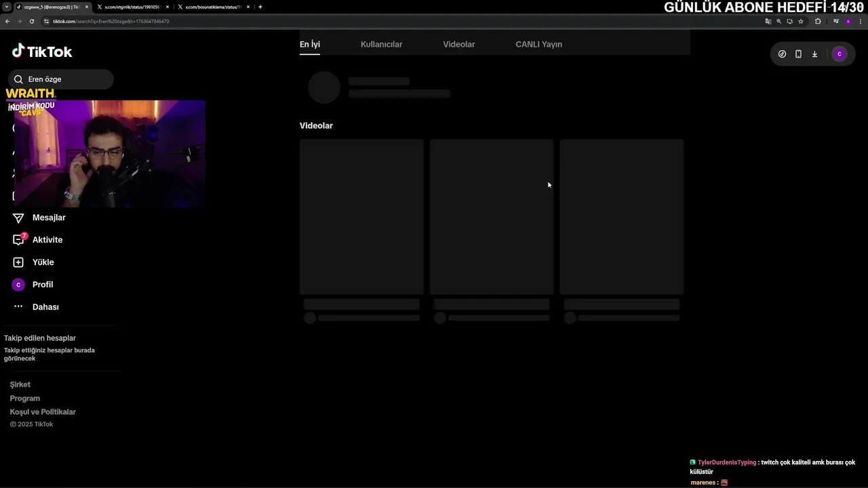Click the 'Takip edilen hesaplar' heading
This screenshot has width=868, height=488.
click(40, 338)
